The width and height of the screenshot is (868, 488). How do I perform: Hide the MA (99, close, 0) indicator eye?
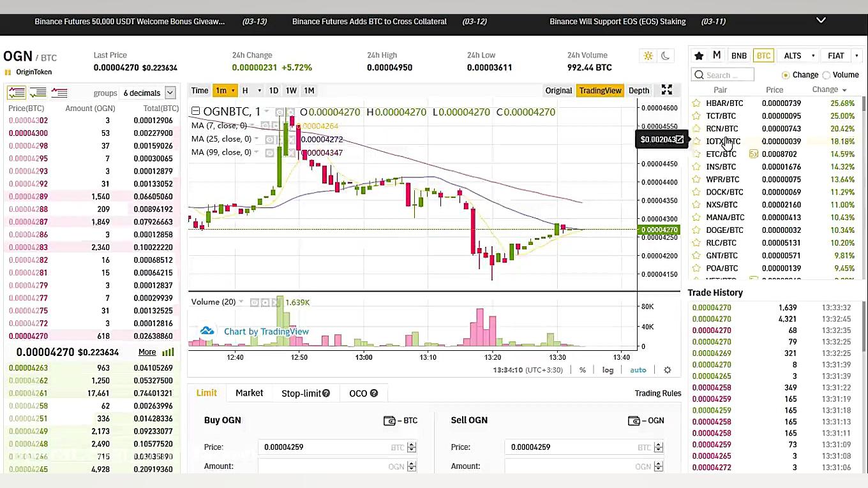(269, 152)
